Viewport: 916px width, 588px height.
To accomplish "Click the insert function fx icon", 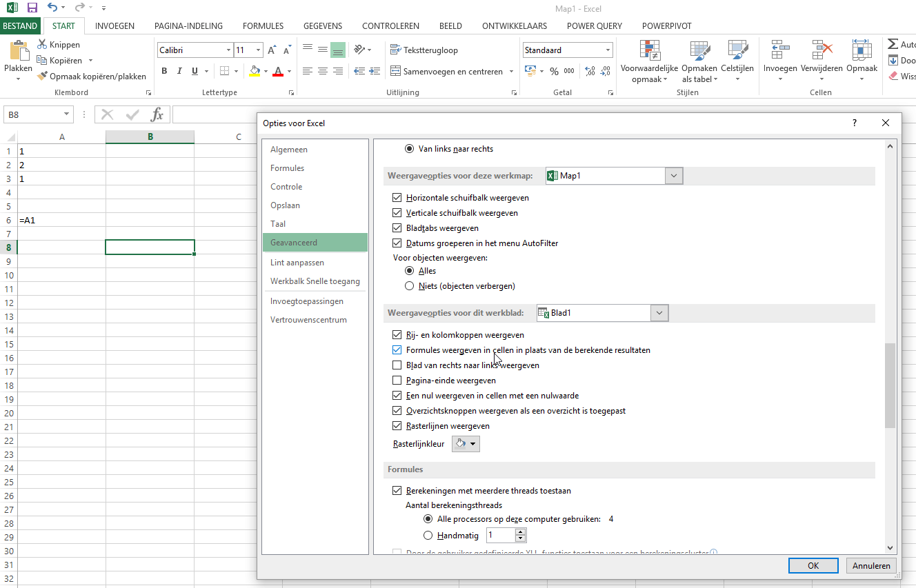I will point(157,114).
